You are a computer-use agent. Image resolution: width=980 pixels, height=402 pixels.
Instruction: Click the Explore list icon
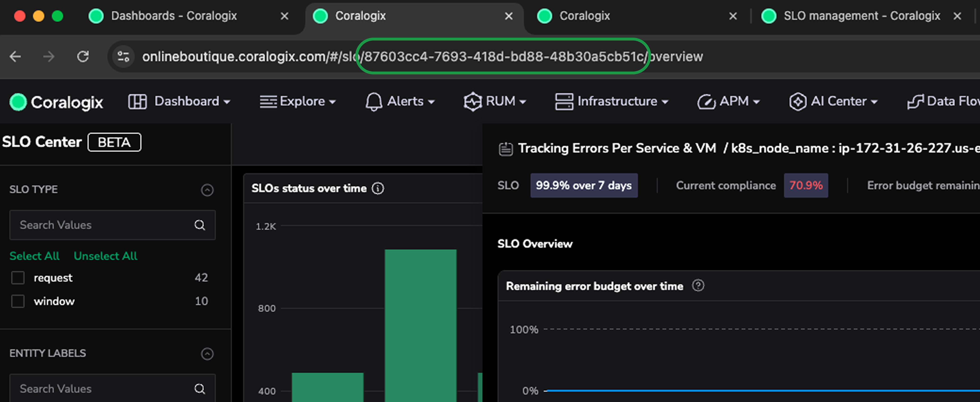pyautogui.click(x=268, y=102)
